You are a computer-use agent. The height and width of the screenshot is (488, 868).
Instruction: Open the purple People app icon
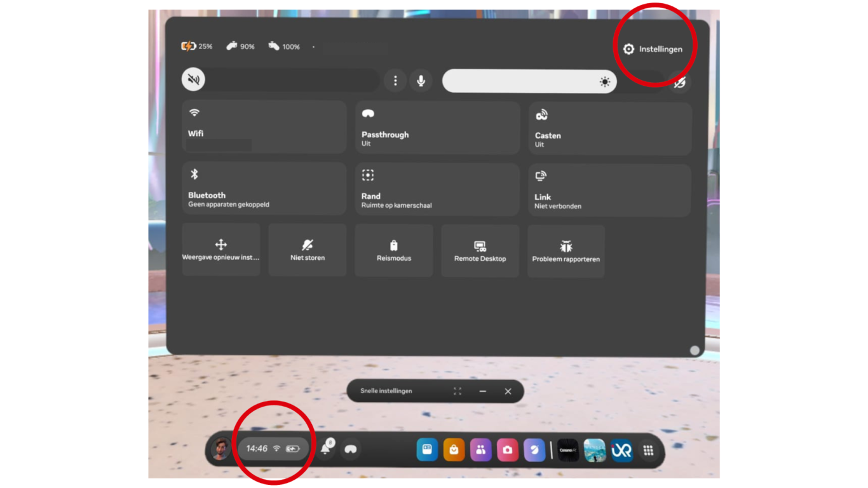(x=481, y=450)
